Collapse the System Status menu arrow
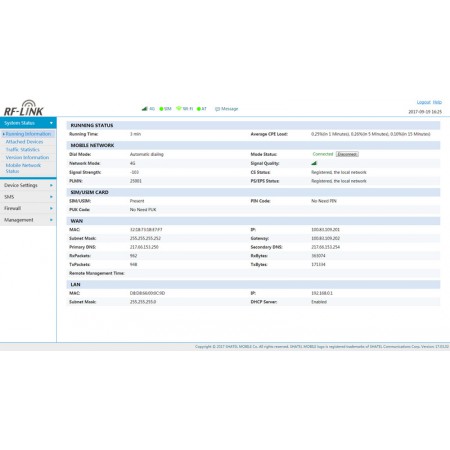The image size is (450, 450). coord(51,123)
